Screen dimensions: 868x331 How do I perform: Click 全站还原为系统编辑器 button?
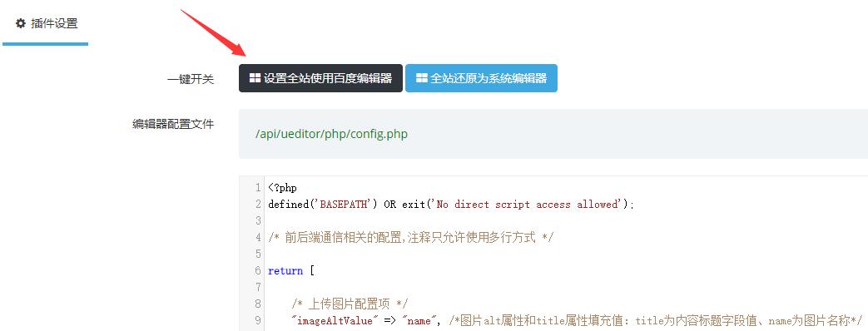(481, 78)
